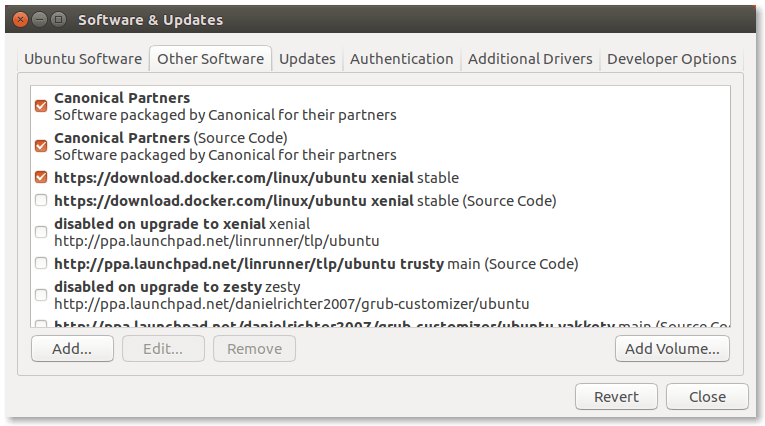Uncheck the first Canonical Partners checkbox
Screen dimensions: 765x426
click(41, 106)
